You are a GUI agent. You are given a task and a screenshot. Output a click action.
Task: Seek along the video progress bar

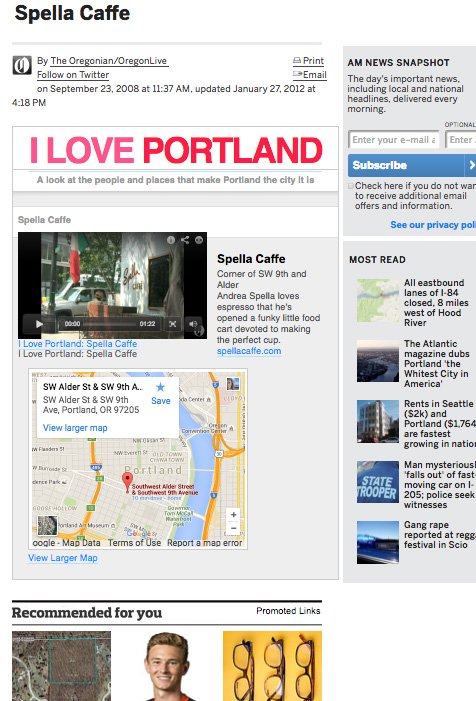click(109, 324)
